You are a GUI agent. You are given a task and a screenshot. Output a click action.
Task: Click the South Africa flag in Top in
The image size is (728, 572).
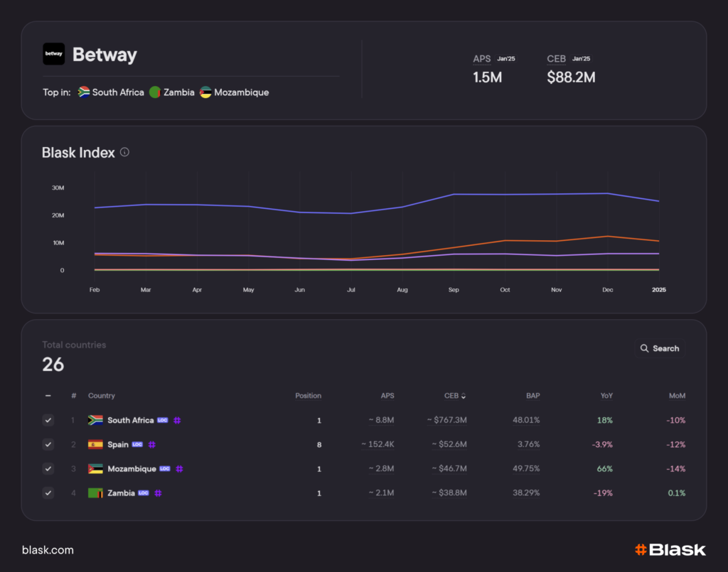coord(84,92)
